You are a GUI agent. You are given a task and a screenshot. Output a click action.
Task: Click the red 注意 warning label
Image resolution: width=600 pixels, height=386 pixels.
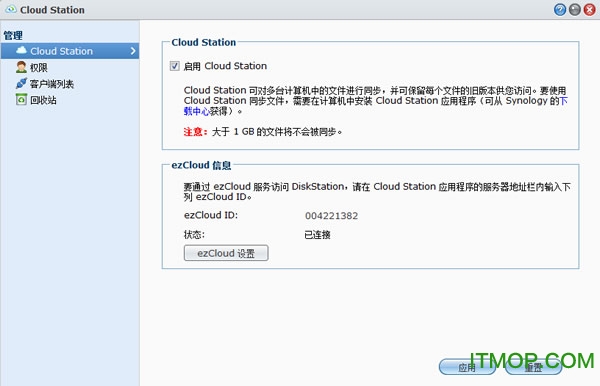pos(195,132)
